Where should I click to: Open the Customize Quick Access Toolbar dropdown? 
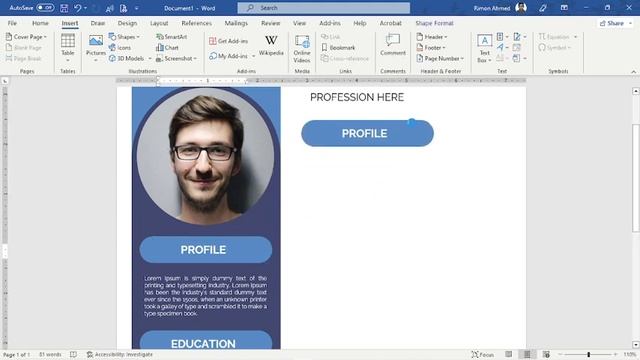pos(136,8)
